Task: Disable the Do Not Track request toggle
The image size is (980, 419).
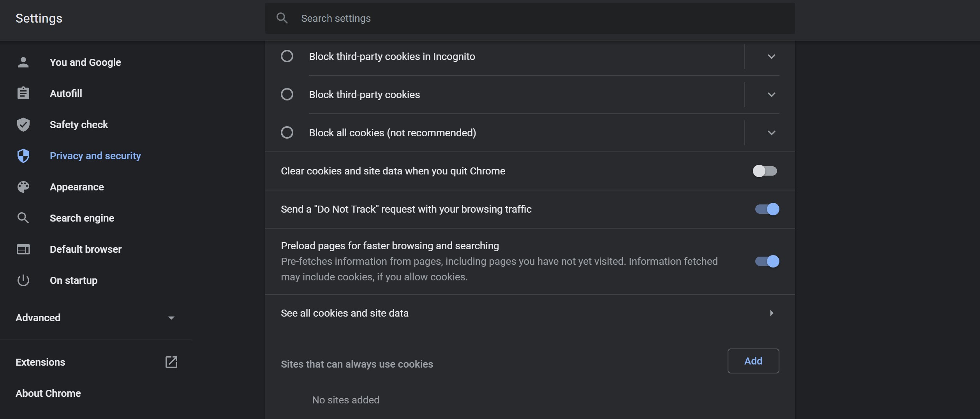Action: click(x=767, y=209)
